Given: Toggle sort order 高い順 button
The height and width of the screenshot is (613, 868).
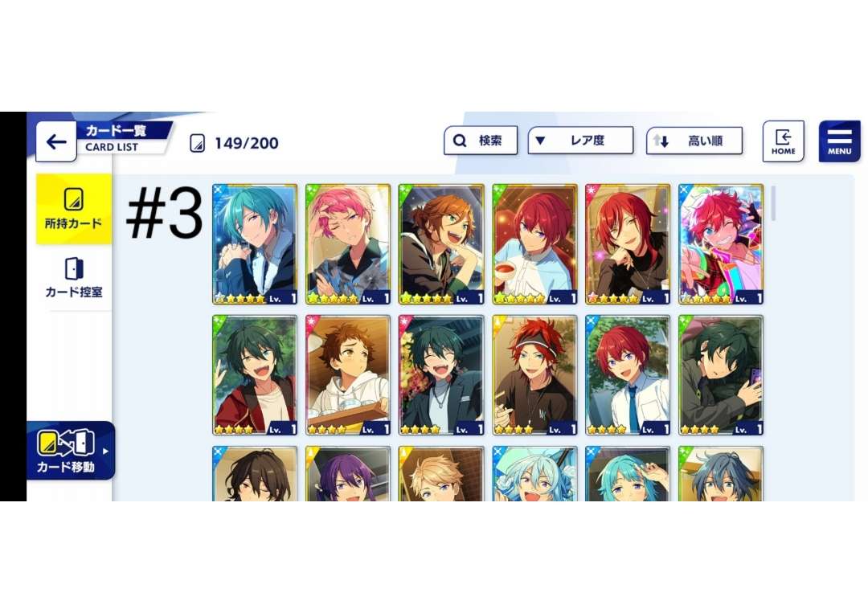Looking at the screenshot, I should pos(694,141).
